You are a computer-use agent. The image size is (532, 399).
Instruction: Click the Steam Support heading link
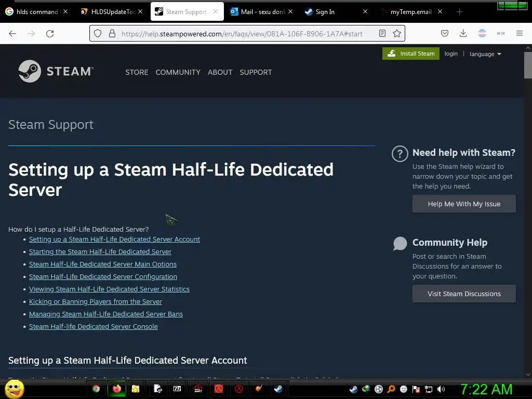pos(50,125)
